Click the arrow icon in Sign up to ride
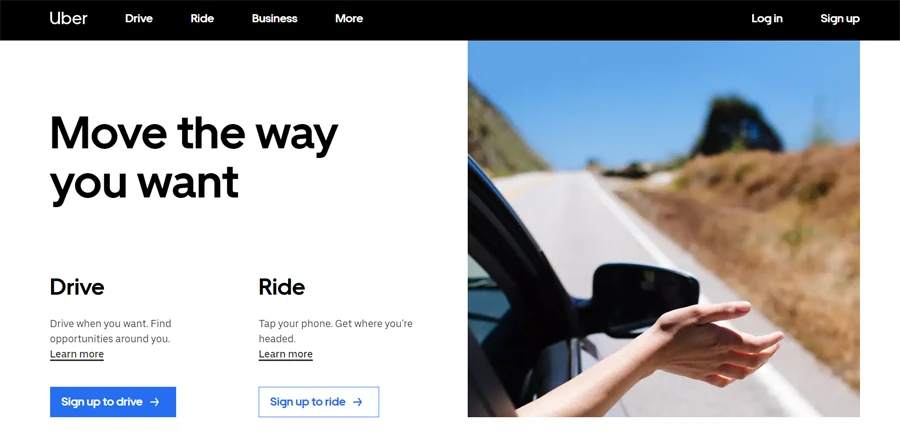 click(x=358, y=402)
